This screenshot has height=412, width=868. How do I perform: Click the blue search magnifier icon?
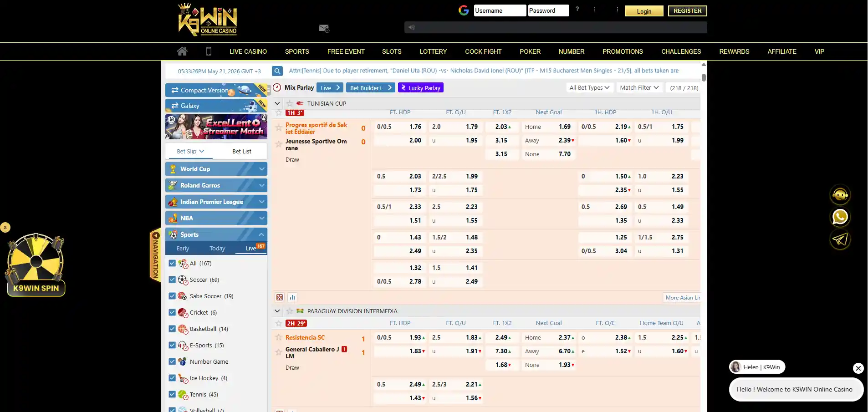pos(277,71)
